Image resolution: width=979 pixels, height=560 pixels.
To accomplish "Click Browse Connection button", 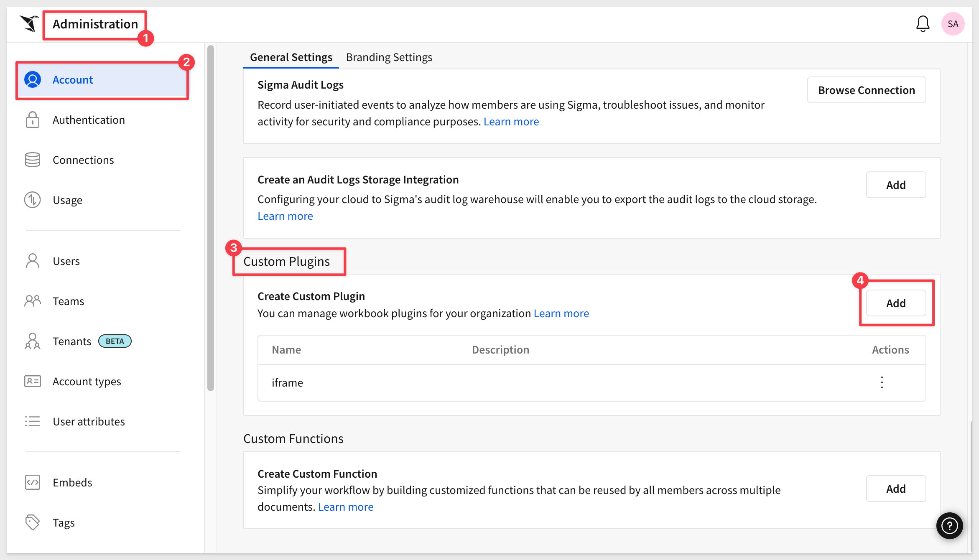I will click(866, 90).
